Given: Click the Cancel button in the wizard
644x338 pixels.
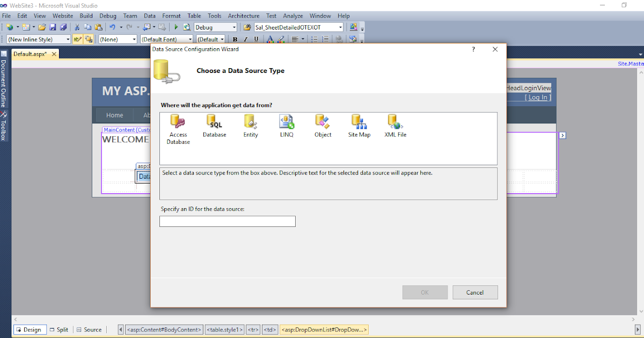Looking at the screenshot, I should 475,292.
